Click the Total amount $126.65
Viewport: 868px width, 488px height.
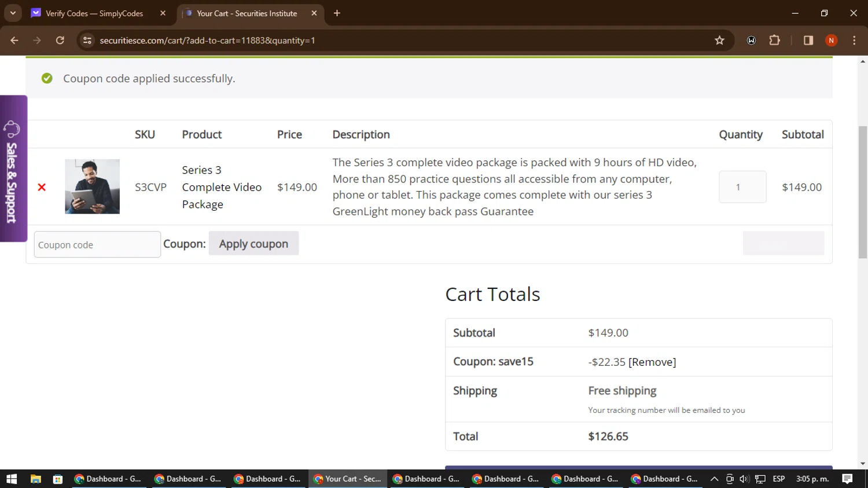pyautogui.click(x=608, y=436)
